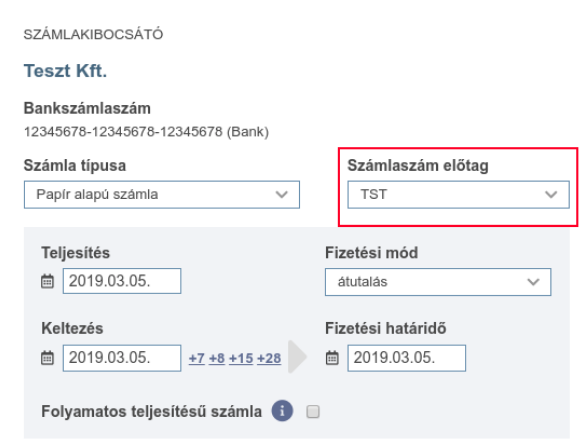Add +8 days to payment deadline
This screenshot has height=447, width=587.
(x=217, y=358)
